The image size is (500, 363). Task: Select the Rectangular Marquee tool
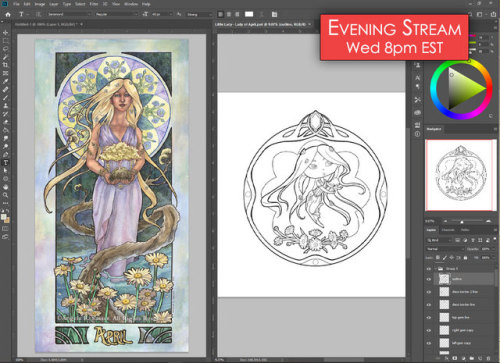click(x=5, y=41)
